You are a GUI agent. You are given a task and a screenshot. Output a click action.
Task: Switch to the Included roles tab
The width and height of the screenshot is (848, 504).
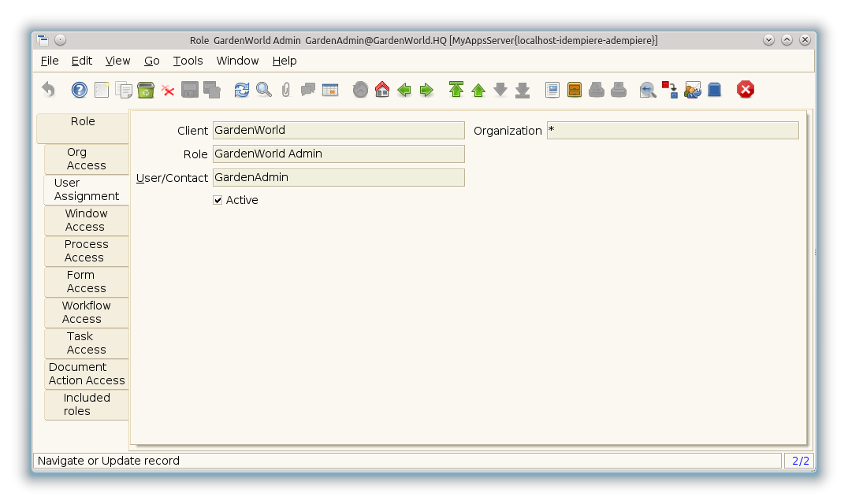coord(86,405)
